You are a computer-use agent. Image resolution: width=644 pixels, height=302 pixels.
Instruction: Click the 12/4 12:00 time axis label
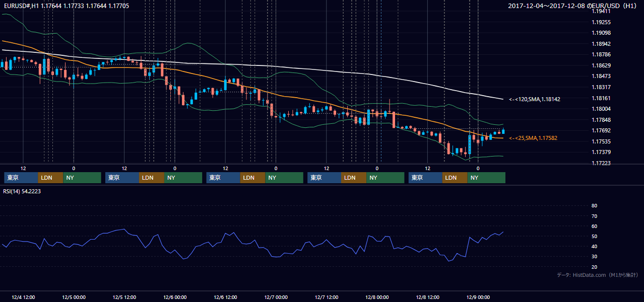[23, 297]
